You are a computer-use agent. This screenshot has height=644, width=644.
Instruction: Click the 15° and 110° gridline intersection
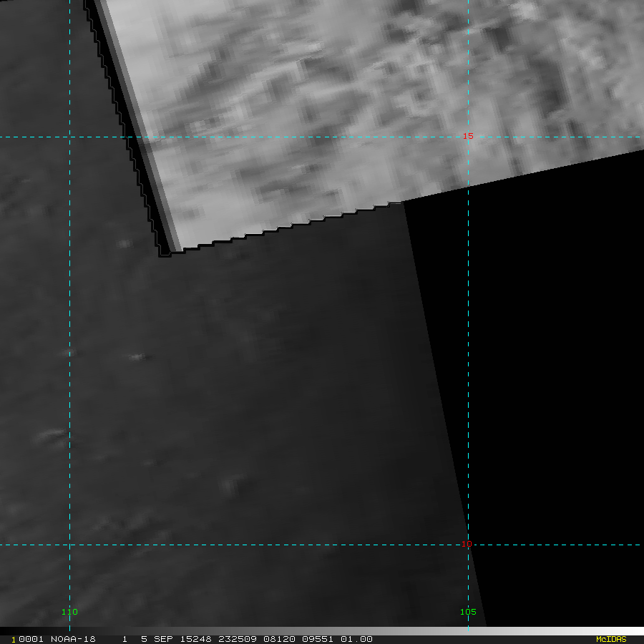(x=69, y=136)
